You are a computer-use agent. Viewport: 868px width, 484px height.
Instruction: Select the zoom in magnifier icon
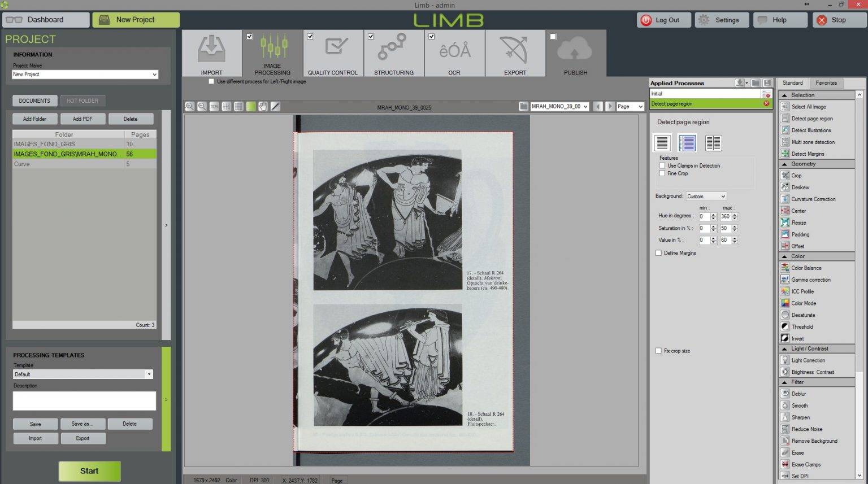coord(190,106)
